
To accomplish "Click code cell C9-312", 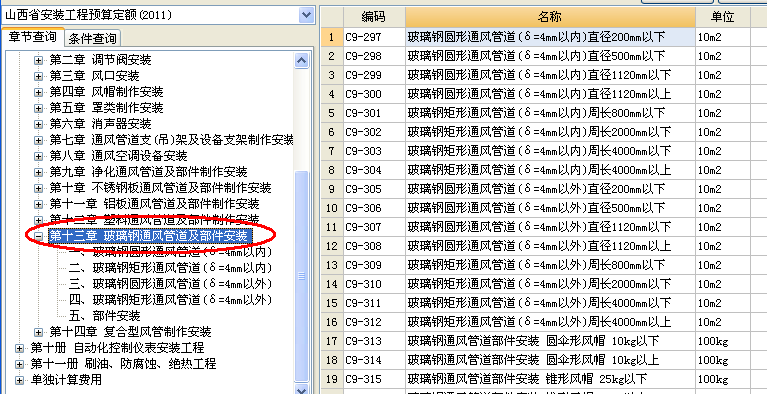I will pyautogui.click(x=374, y=322).
